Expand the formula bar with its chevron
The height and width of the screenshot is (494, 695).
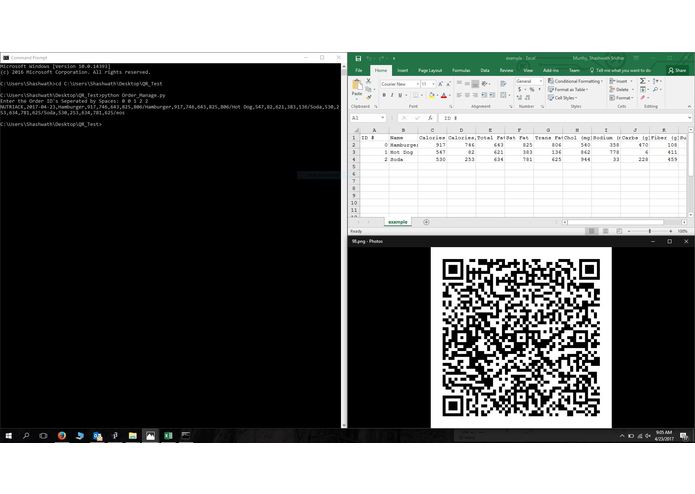(x=690, y=118)
